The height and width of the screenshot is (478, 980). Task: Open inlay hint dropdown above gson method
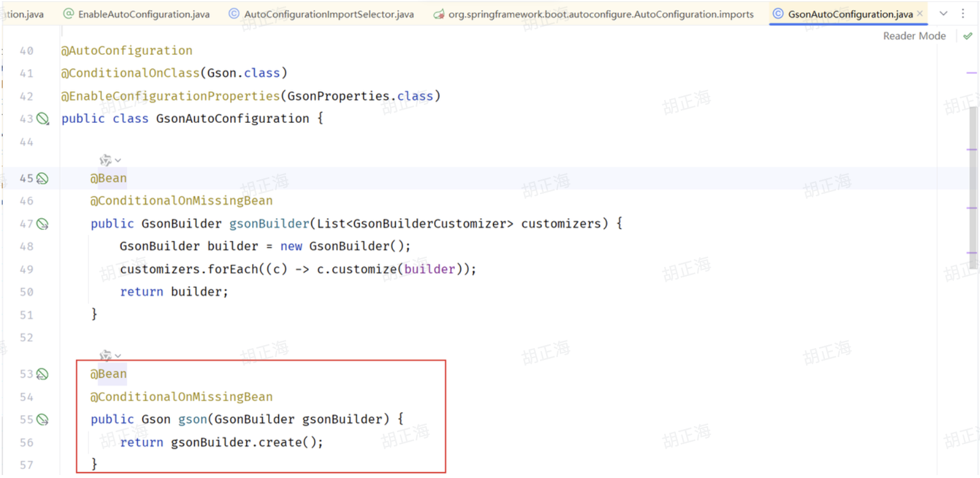coord(110,356)
